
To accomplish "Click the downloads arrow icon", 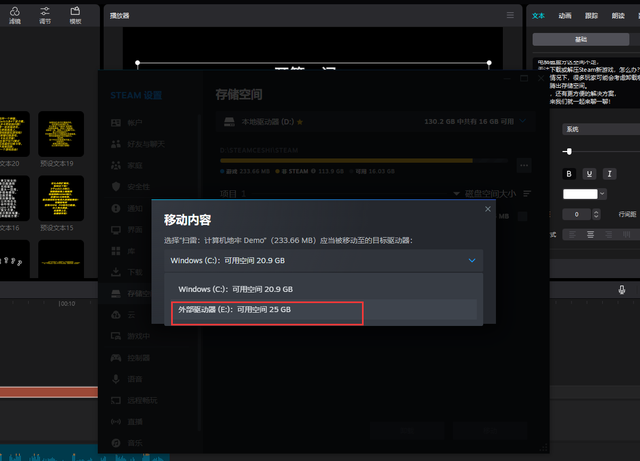I will (x=116, y=272).
